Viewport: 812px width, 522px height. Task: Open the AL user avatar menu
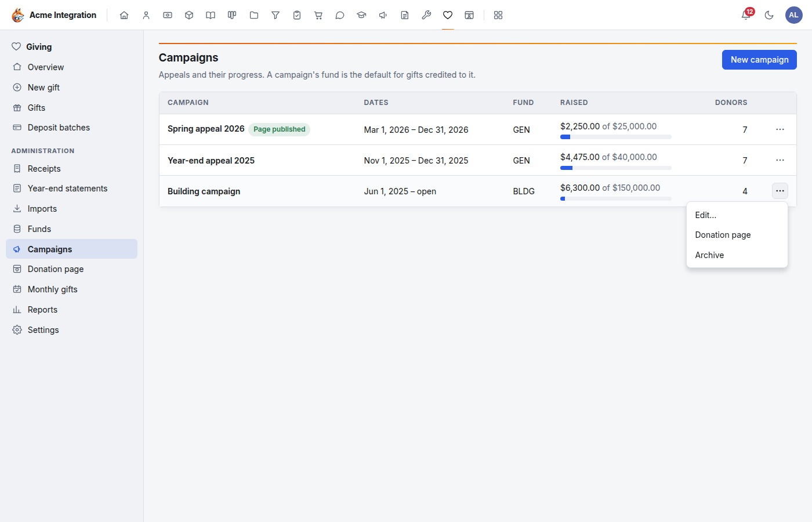(x=793, y=15)
